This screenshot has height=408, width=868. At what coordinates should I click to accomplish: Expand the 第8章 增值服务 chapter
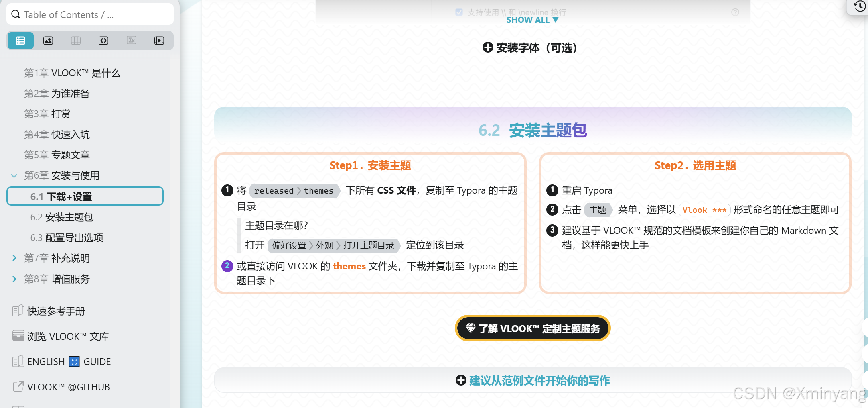click(14, 279)
